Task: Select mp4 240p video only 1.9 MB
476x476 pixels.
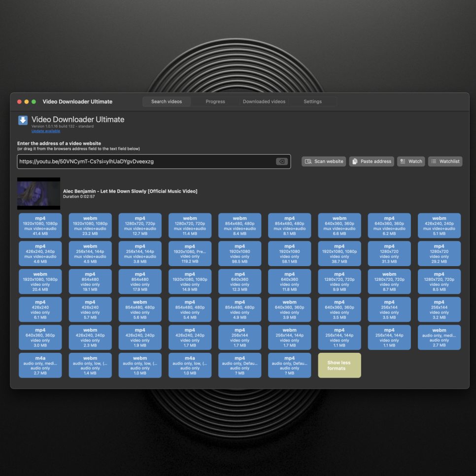Action: (x=140, y=337)
